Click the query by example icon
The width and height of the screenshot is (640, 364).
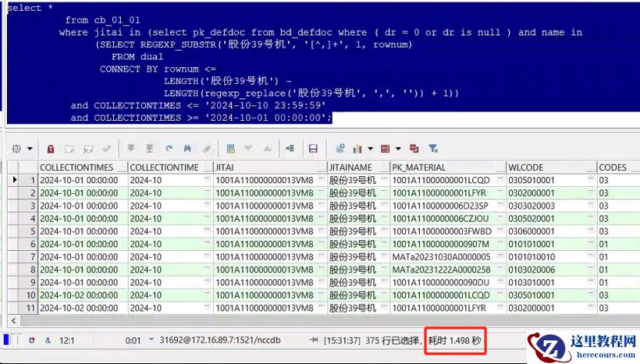coord(230,149)
